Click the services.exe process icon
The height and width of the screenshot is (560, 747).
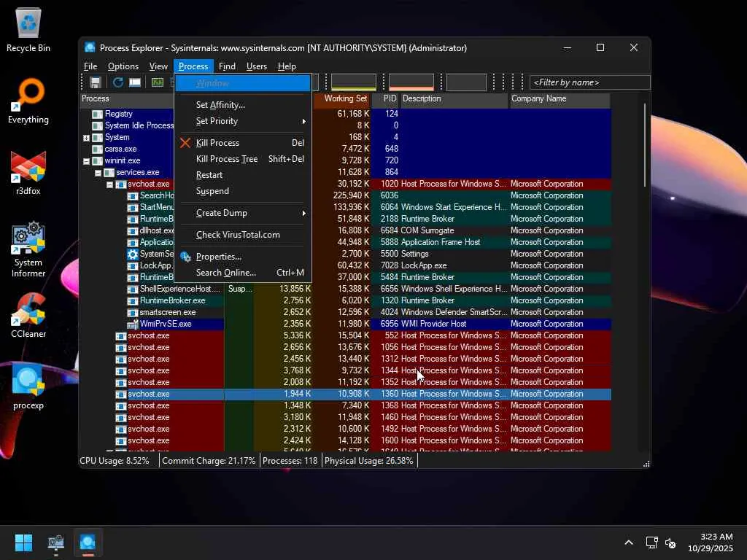point(109,172)
